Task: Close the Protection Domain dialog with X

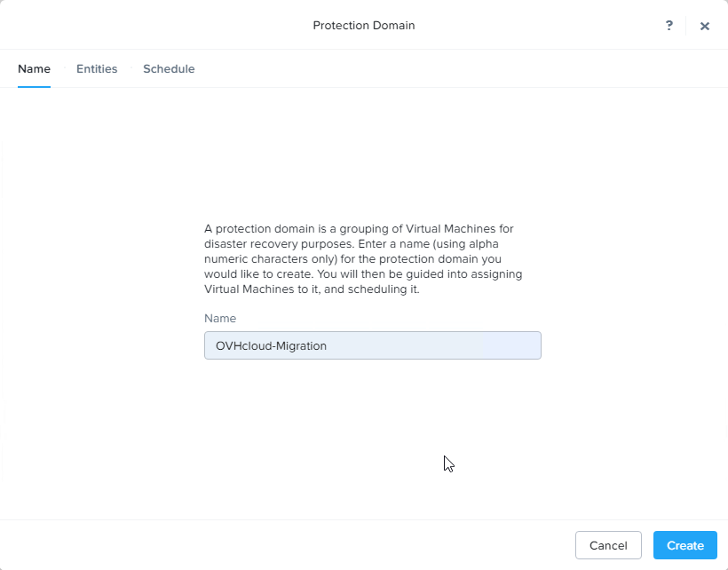Action: 705,26
